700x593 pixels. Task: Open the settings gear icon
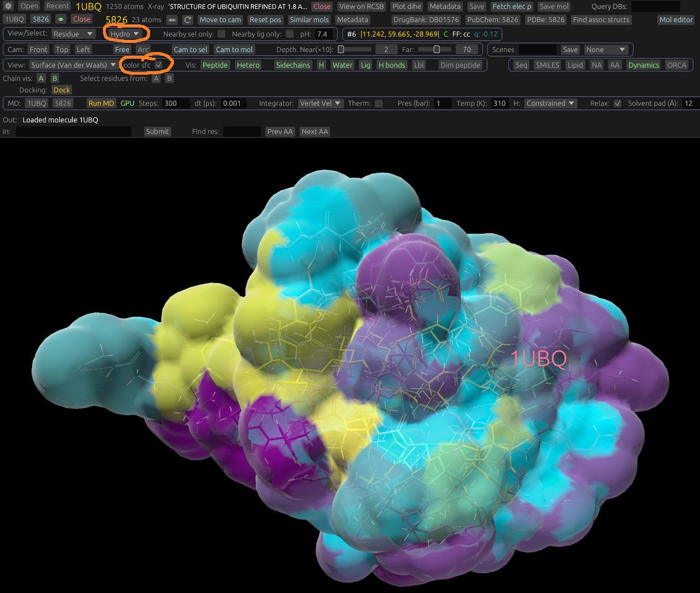point(8,6)
